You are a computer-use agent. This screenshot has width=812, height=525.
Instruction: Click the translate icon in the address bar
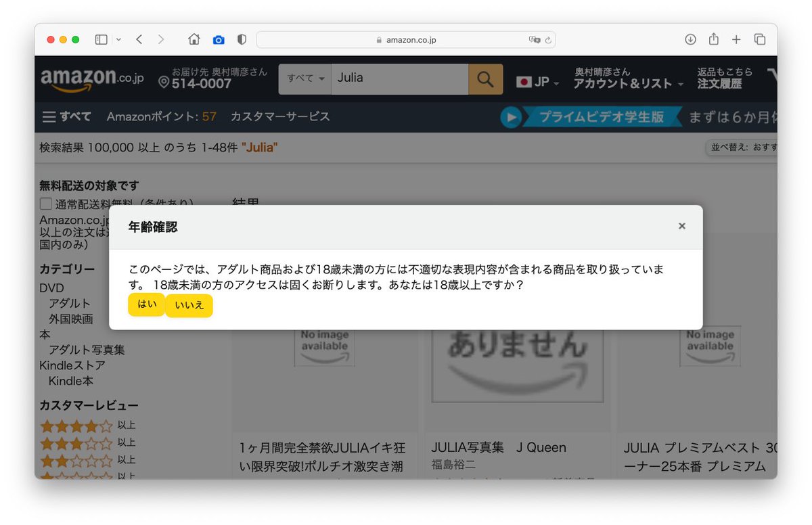[535, 40]
